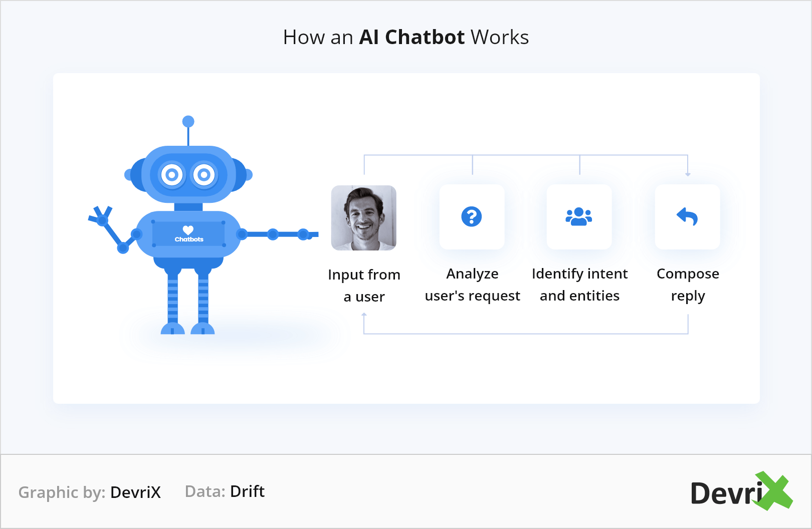Click the 'Analyze user's request' label

[x=472, y=285]
